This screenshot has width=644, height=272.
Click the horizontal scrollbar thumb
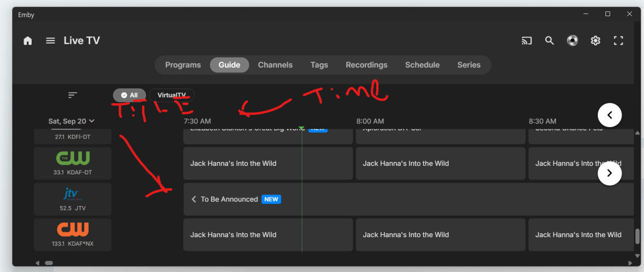pyautogui.click(x=49, y=263)
